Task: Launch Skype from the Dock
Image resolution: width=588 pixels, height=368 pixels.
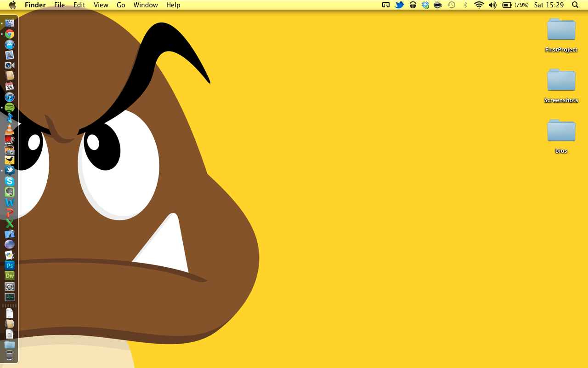Action: (x=10, y=181)
